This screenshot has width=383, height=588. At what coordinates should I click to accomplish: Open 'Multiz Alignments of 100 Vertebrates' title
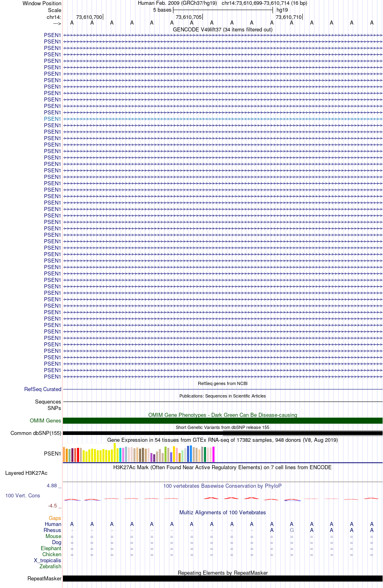click(x=223, y=512)
